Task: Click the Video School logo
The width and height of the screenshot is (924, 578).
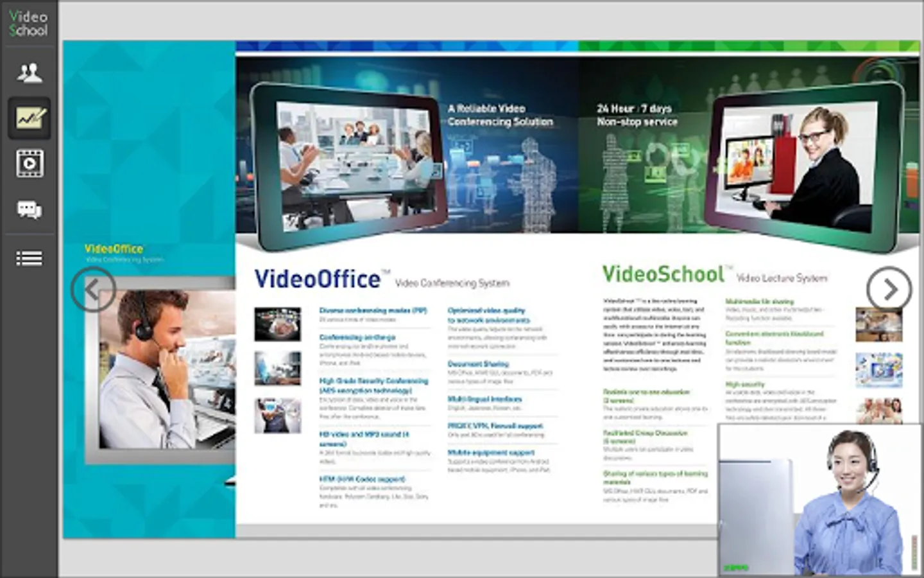Action: click(28, 22)
